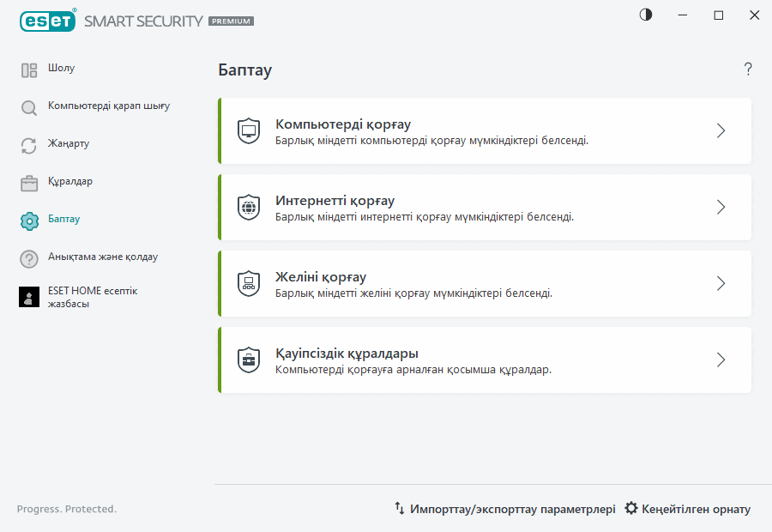Expand Желіні қорғау settings chevron
The width and height of the screenshot is (772, 532).
tap(721, 283)
